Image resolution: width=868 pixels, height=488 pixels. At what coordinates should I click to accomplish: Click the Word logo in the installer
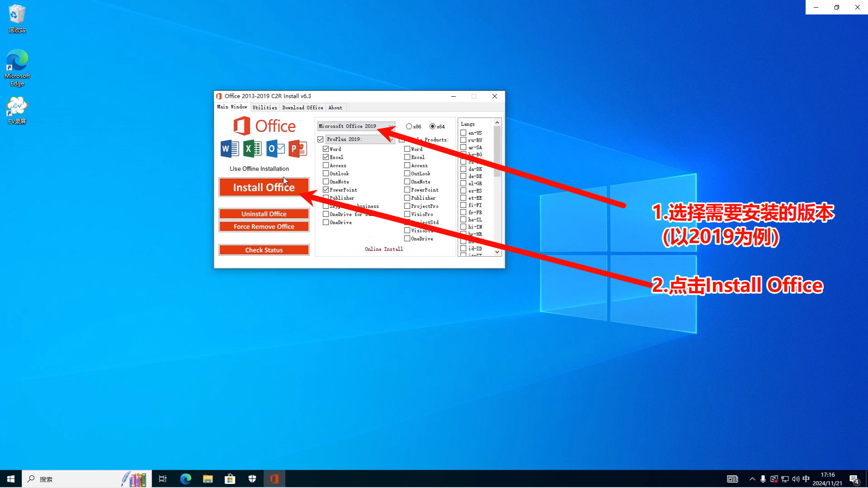(x=230, y=149)
